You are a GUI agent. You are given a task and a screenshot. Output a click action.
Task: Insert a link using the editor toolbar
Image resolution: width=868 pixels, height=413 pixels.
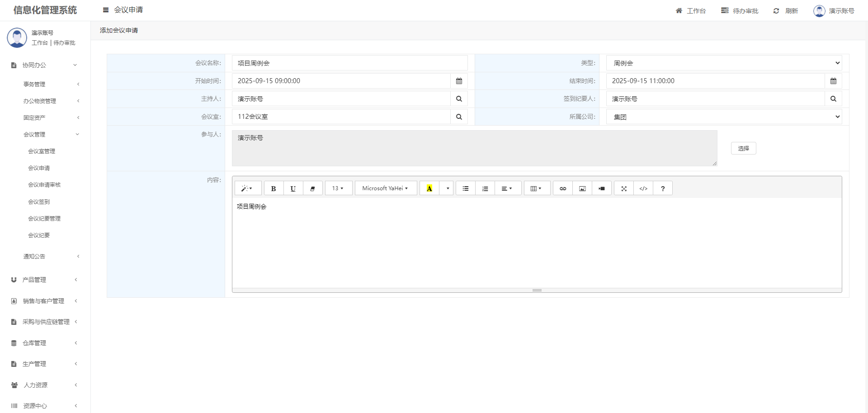coord(563,188)
